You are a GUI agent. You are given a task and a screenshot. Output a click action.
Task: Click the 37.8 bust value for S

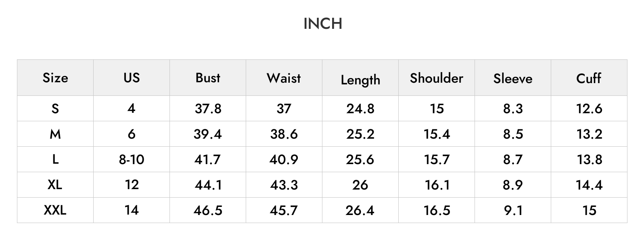pyautogui.click(x=208, y=109)
